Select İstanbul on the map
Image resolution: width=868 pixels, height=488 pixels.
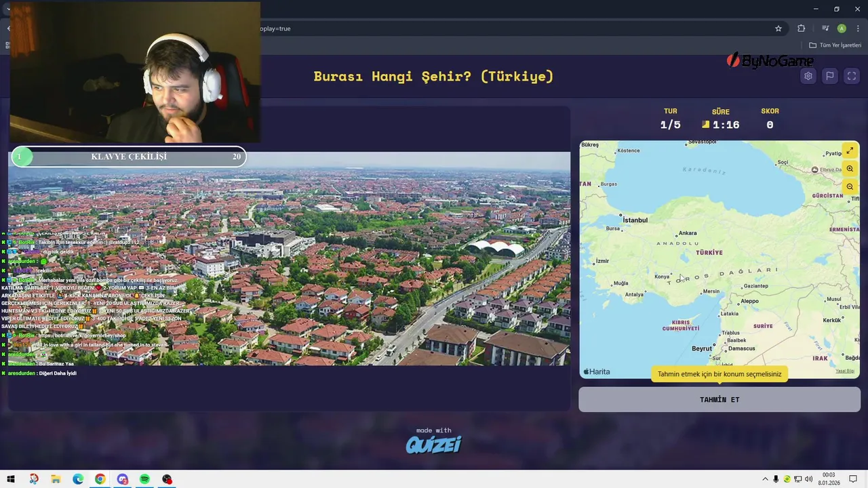point(635,220)
